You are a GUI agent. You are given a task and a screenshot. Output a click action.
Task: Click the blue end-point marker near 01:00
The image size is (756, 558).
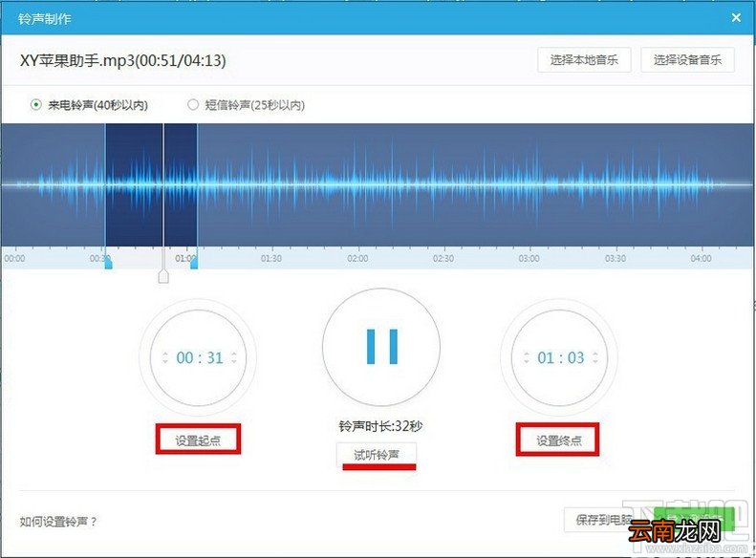coord(194,263)
